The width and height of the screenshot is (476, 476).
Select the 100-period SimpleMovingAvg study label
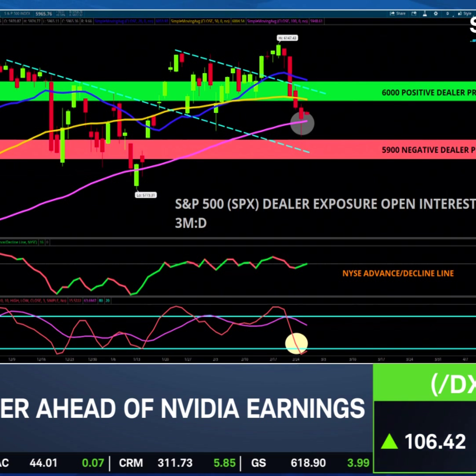(x=278, y=21)
